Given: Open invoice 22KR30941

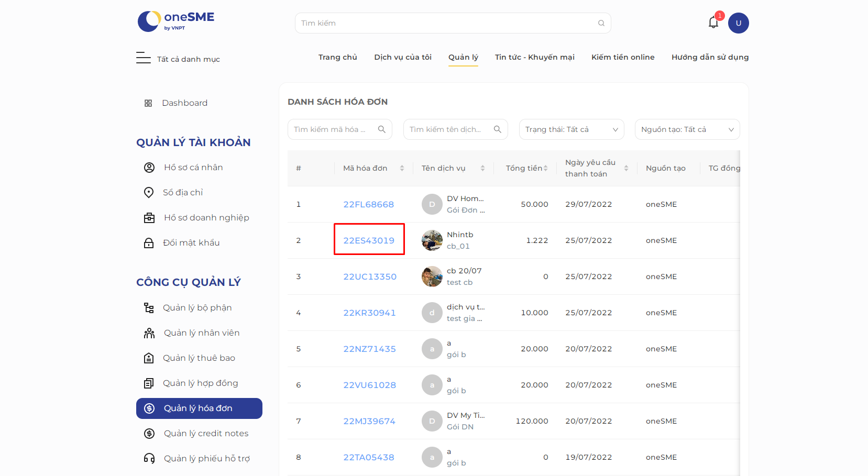Looking at the screenshot, I should coord(369,313).
